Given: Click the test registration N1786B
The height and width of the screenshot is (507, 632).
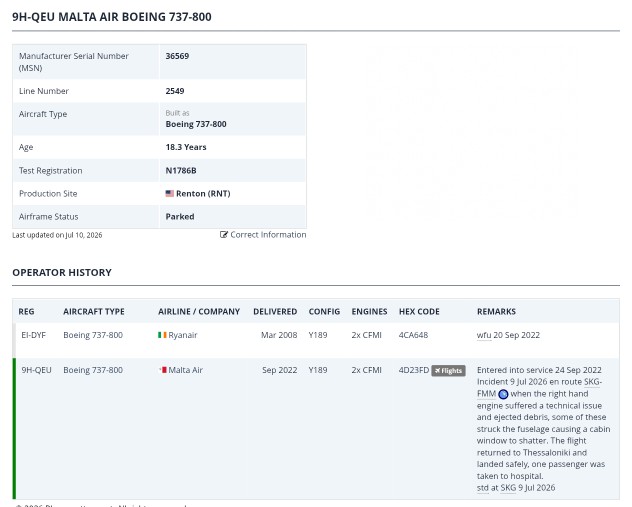Looking at the screenshot, I should coord(181,170).
